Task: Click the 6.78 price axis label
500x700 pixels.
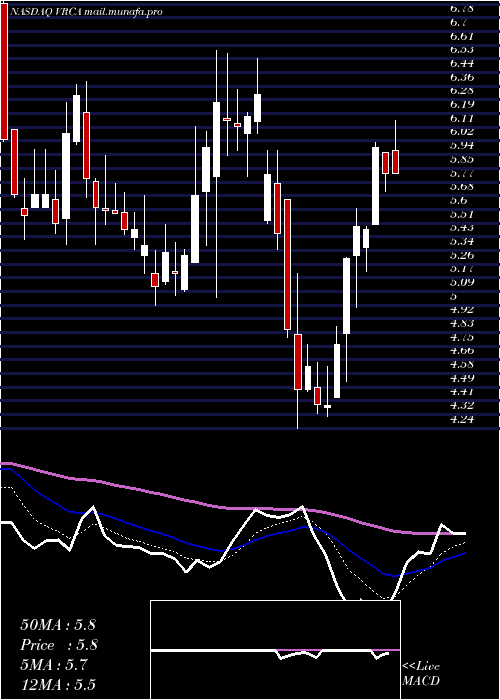Action: pyautogui.click(x=462, y=8)
